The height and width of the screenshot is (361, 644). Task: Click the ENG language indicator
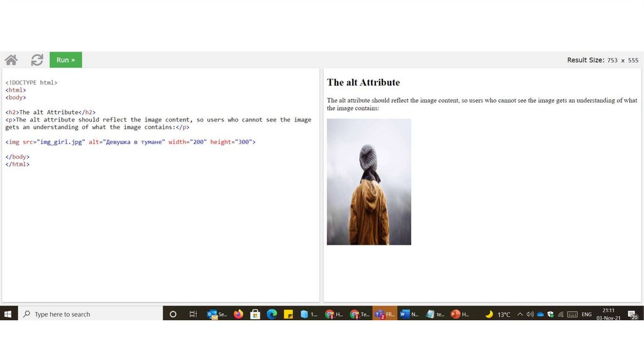pyautogui.click(x=586, y=314)
